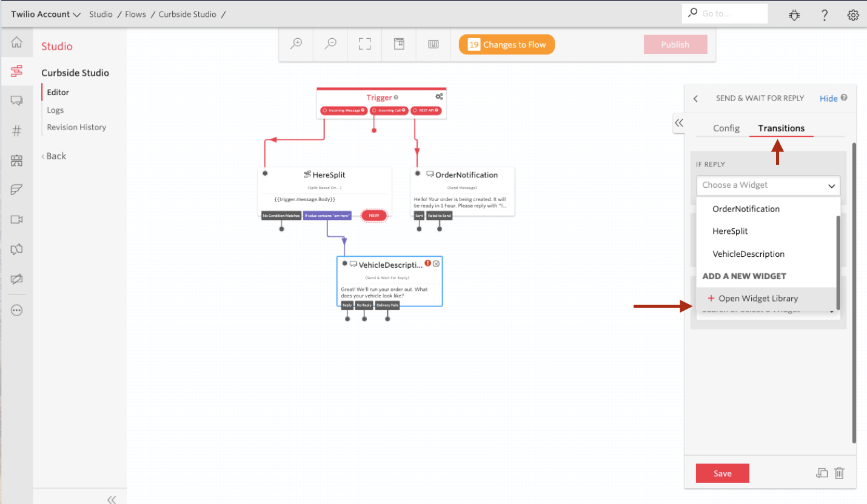Select OrderNotification from the widget list
The width and height of the screenshot is (867, 504).
pos(746,209)
